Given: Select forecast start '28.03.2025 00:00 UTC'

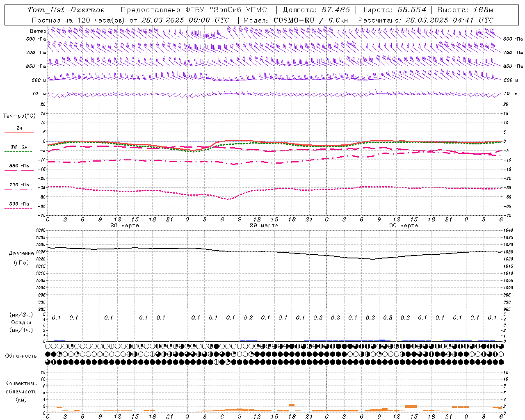Looking at the screenshot, I should [x=185, y=20].
